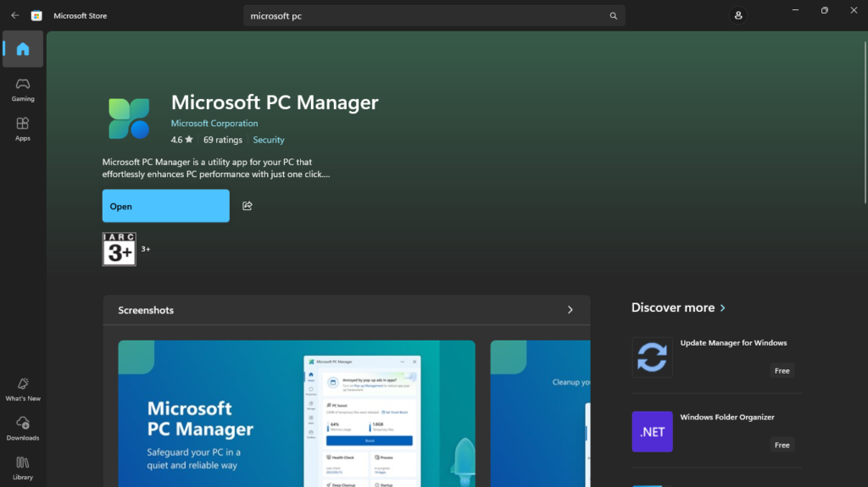Expand the Screenshots section chevron
This screenshot has width=868, height=487.
(x=570, y=310)
